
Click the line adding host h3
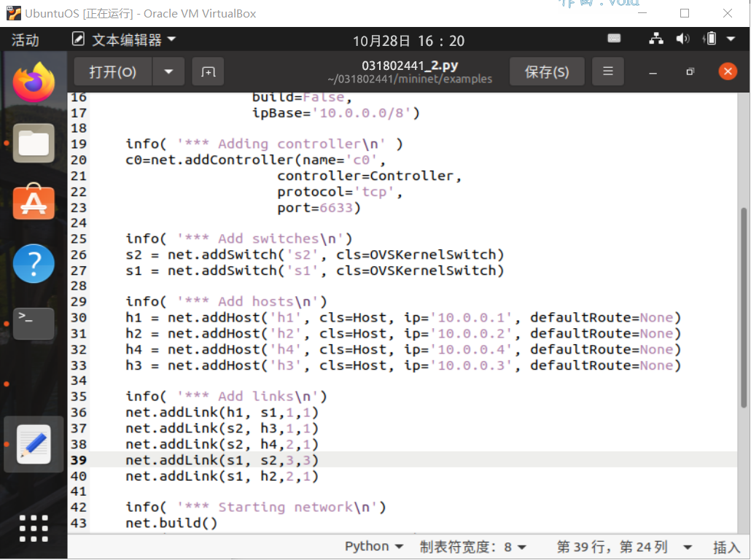[x=403, y=365]
